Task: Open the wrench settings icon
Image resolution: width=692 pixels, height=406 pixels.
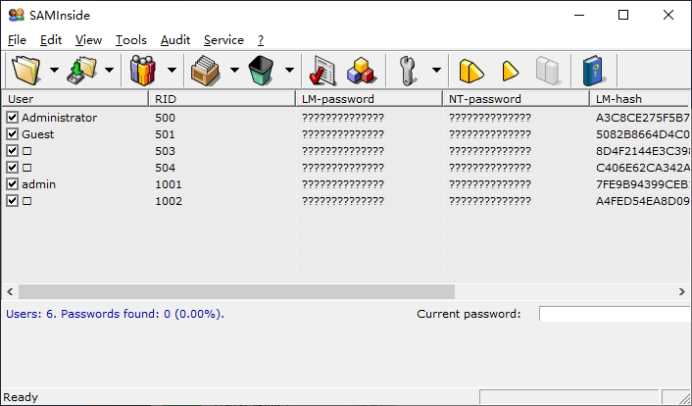Action: [x=408, y=70]
